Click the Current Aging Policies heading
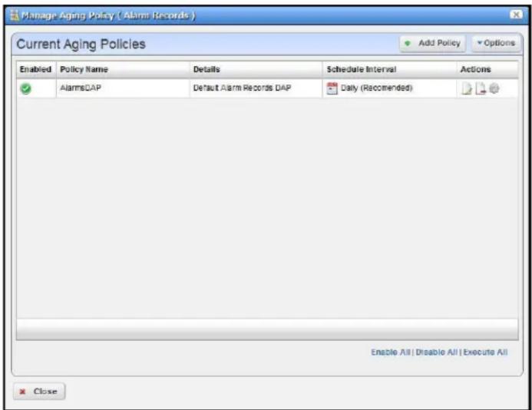Viewport: 532px width, 410px height. pos(81,44)
